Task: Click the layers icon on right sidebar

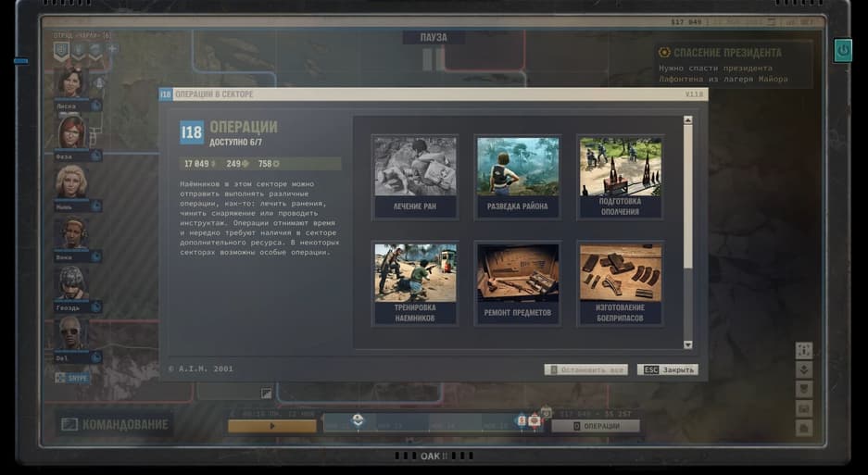Action: pyautogui.click(x=804, y=369)
